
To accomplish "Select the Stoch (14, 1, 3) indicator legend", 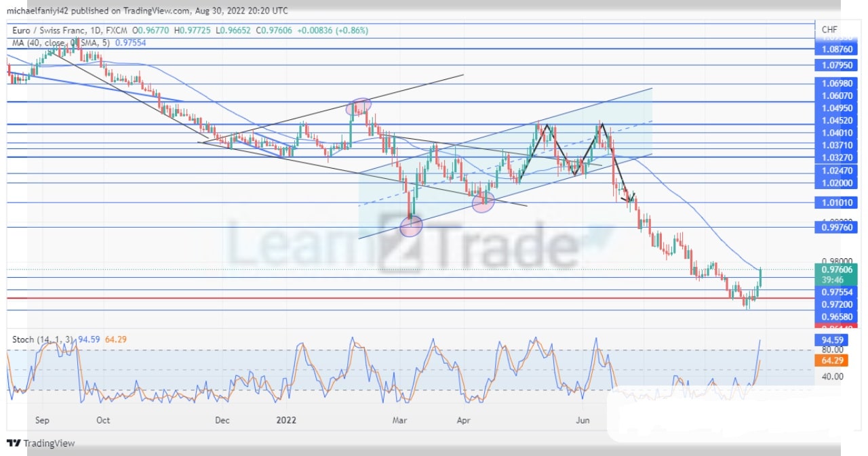I will [44, 339].
